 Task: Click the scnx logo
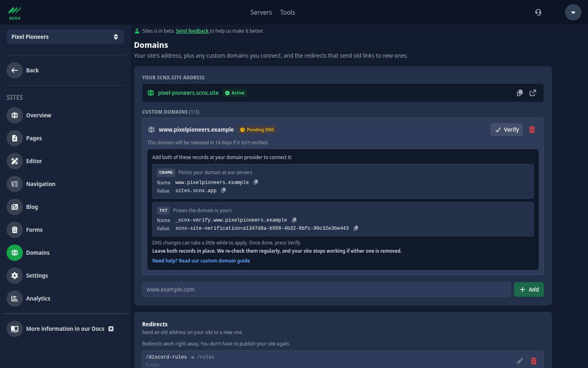click(x=15, y=13)
